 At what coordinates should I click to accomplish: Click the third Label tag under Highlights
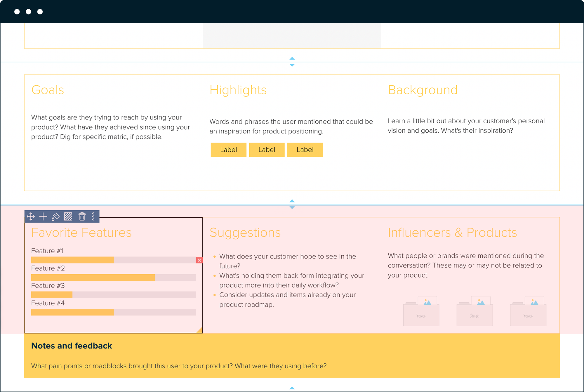pyautogui.click(x=305, y=150)
